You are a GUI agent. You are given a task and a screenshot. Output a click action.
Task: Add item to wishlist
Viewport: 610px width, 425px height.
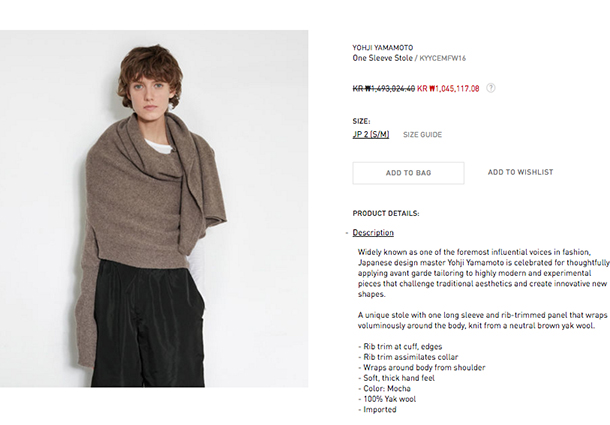tap(521, 172)
